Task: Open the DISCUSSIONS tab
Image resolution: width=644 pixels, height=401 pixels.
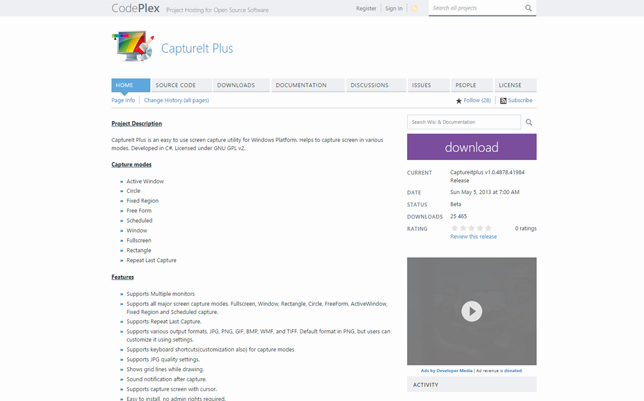Action: [376, 85]
